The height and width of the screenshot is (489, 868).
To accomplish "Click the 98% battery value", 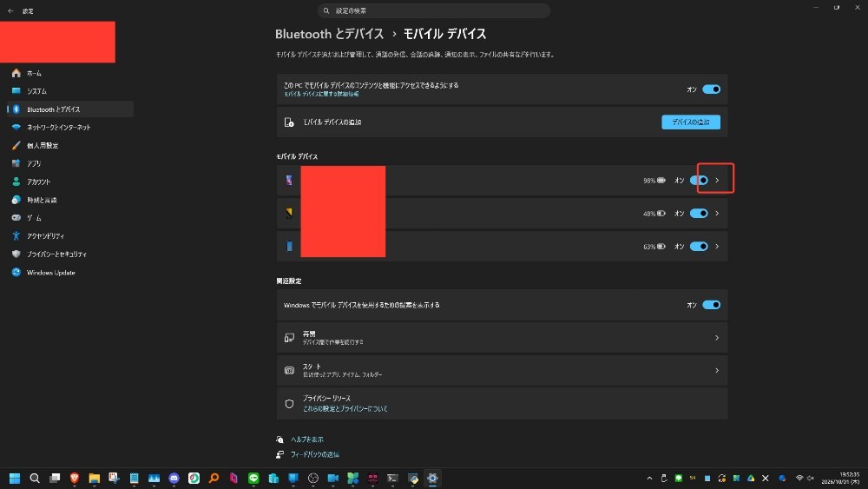I will 648,181.
